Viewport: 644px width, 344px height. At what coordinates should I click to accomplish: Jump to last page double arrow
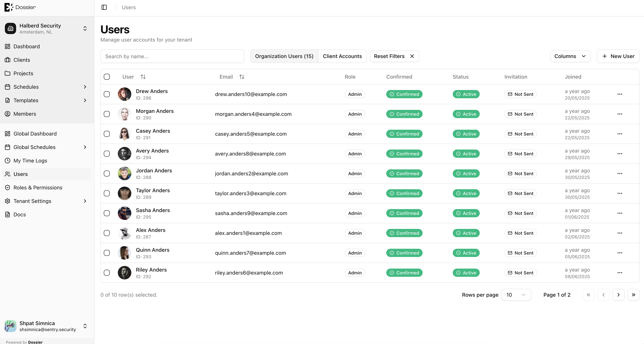tap(634, 295)
